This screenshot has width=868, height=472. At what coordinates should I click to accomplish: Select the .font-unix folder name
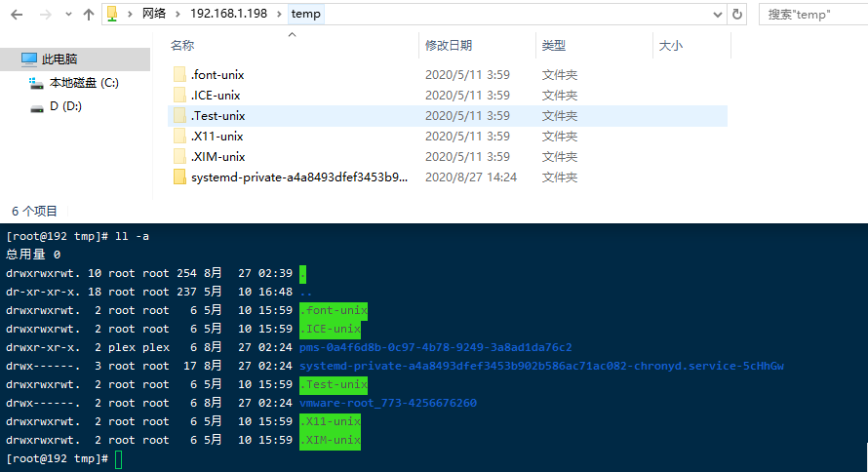click(217, 75)
